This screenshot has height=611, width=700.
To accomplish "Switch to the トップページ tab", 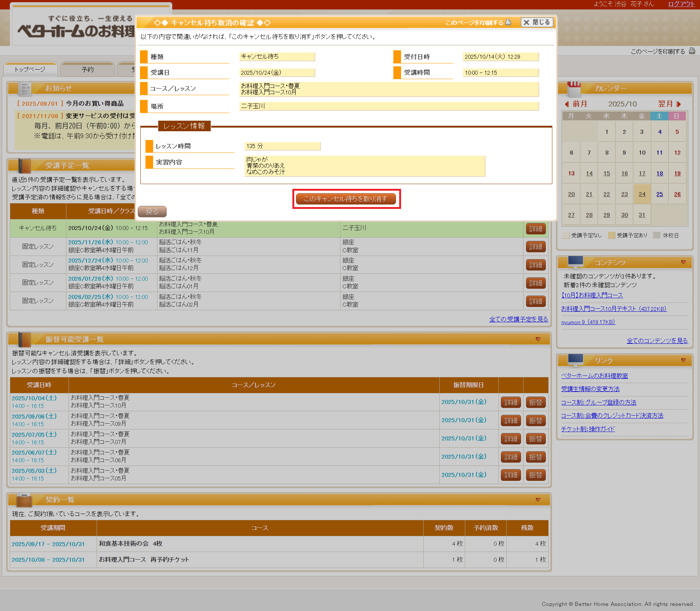I will pyautogui.click(x=30, y=69).
